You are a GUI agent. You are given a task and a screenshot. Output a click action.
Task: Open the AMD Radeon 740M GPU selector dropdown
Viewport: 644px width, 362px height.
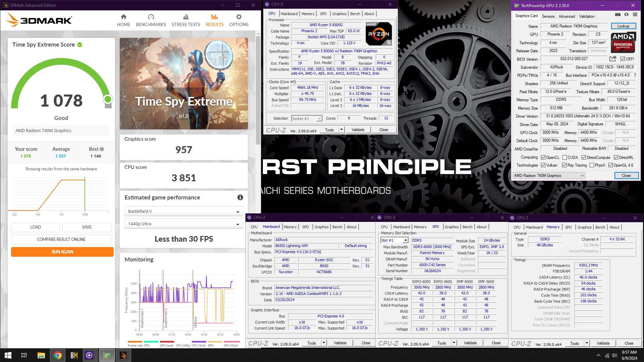pos(549,176)
